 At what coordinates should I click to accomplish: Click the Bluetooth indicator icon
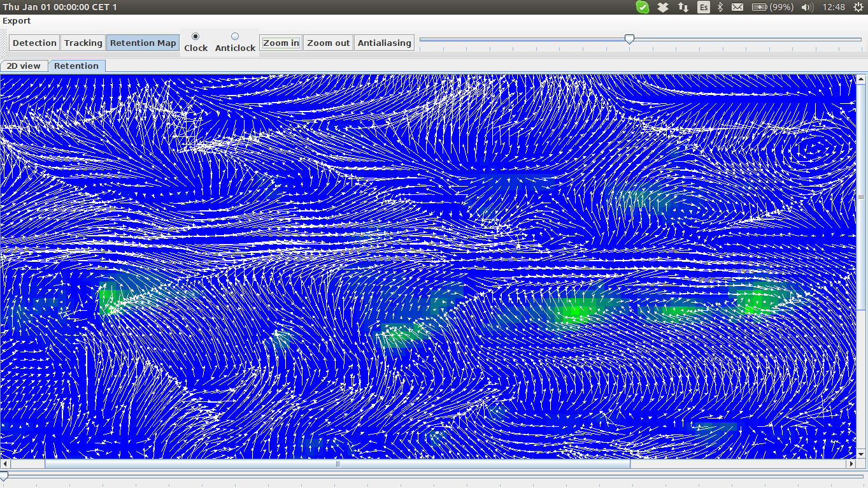[x=721, y=7]
